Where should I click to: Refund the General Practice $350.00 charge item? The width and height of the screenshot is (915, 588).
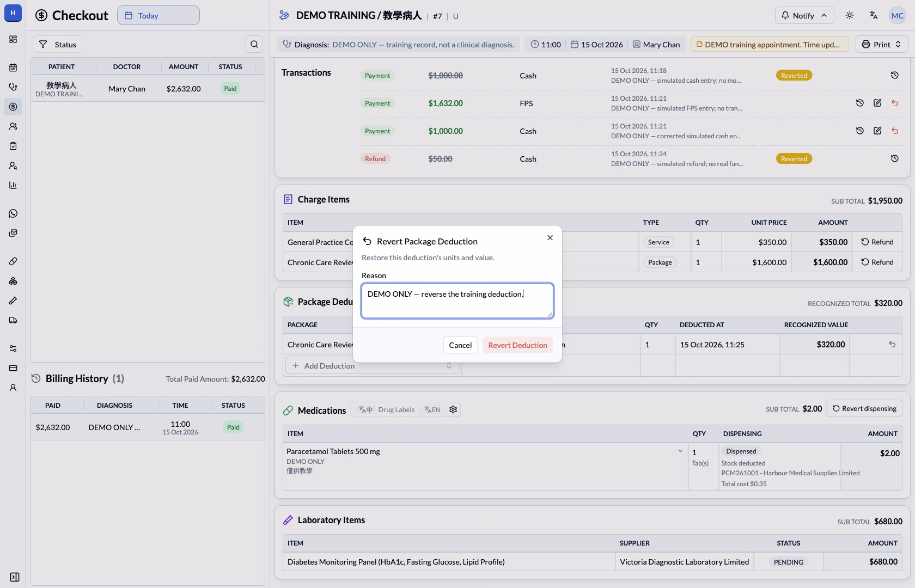point(877,242)
